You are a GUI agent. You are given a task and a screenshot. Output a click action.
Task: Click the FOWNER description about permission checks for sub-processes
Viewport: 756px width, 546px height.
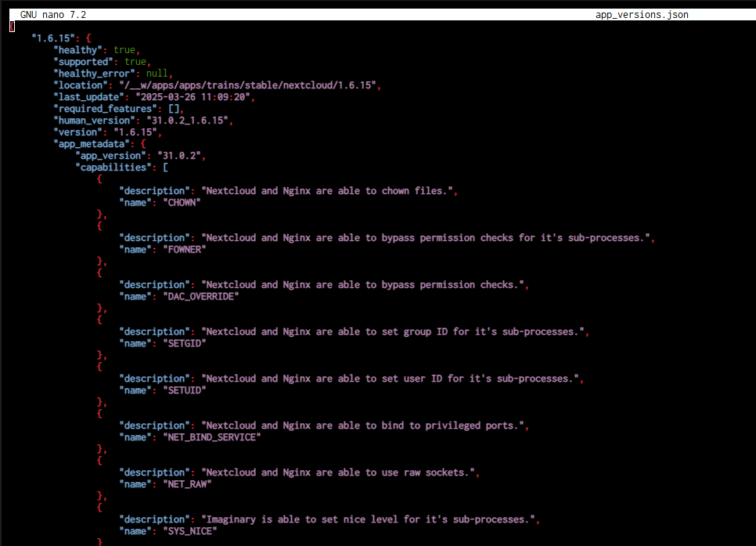(426, 238)
